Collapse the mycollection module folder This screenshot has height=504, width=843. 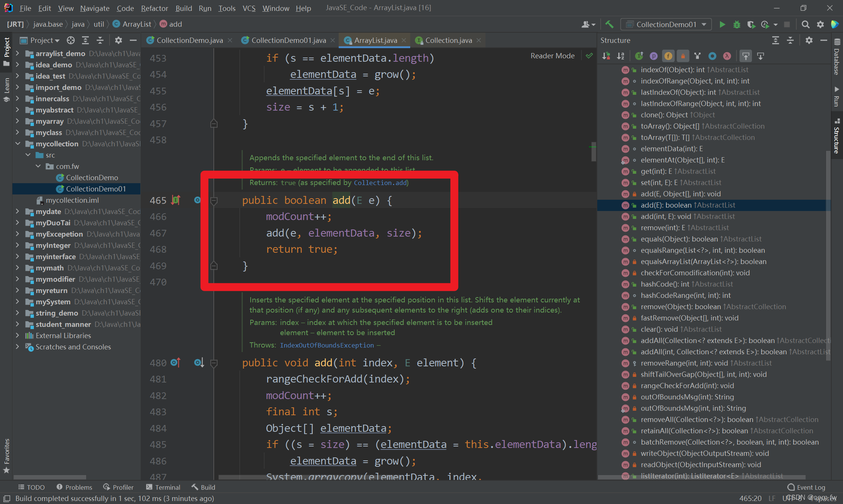pos(17,144)
